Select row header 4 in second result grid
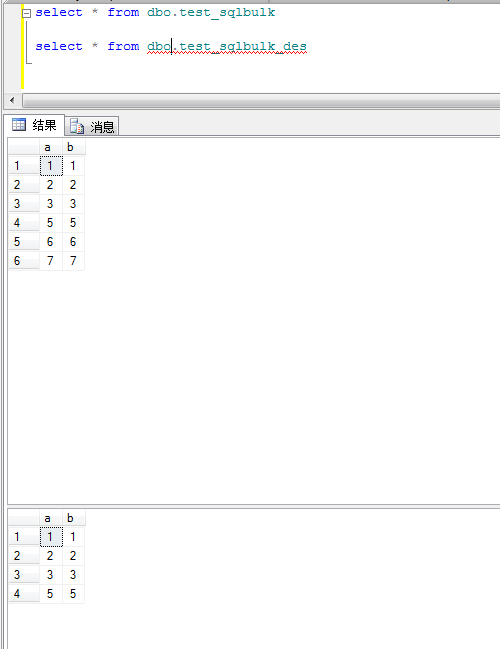The width and height of the screenshot is (500, 649). 24,594
